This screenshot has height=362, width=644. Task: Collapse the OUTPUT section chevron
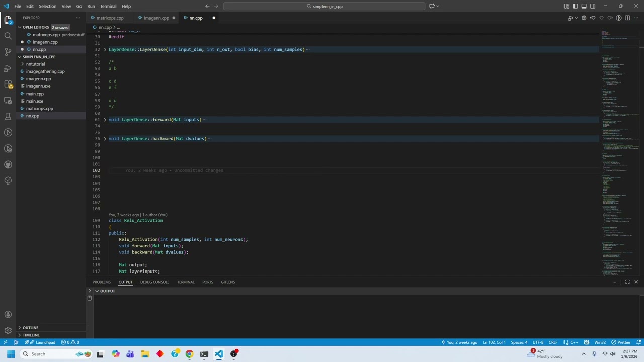97,291
